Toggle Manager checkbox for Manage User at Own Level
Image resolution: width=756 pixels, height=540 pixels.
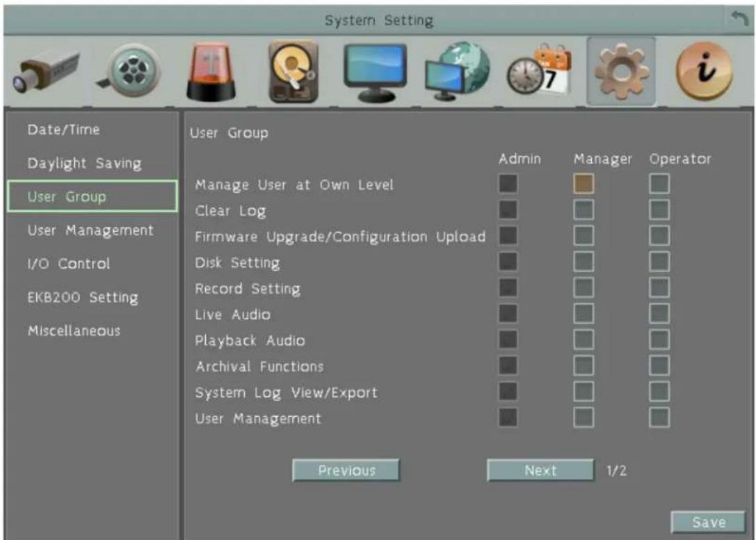[584, 184]
